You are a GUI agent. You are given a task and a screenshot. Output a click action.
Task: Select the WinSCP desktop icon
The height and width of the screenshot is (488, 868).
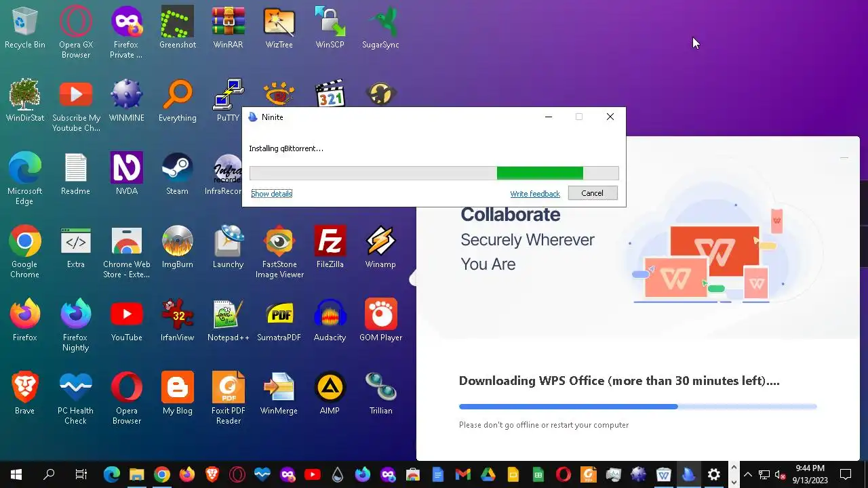[330, 28]
